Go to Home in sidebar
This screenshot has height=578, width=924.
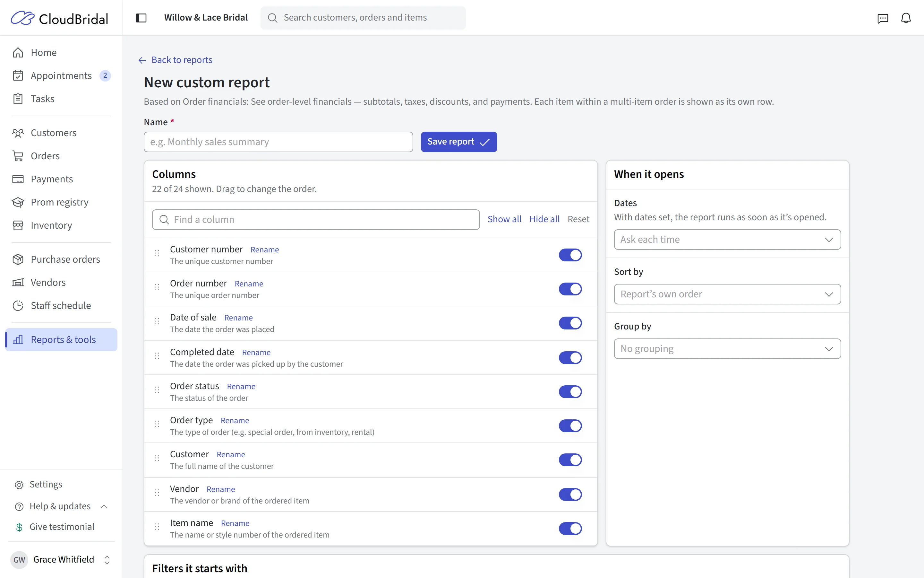(x=61, y=52)
